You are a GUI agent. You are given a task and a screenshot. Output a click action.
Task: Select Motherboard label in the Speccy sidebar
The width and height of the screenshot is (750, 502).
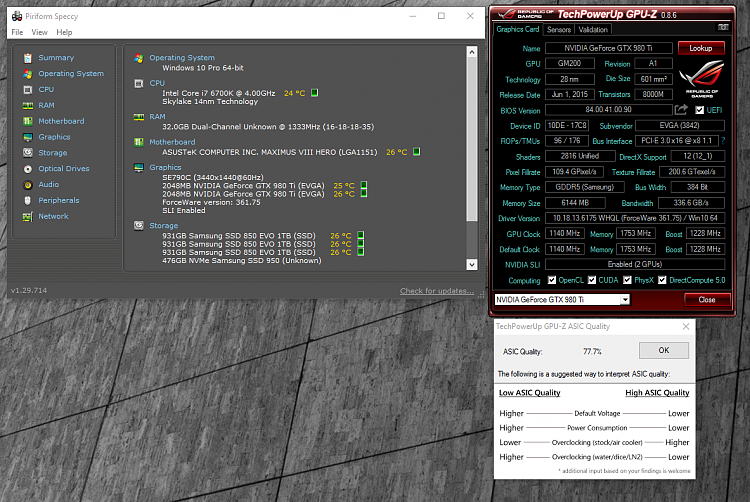(61, 121)
